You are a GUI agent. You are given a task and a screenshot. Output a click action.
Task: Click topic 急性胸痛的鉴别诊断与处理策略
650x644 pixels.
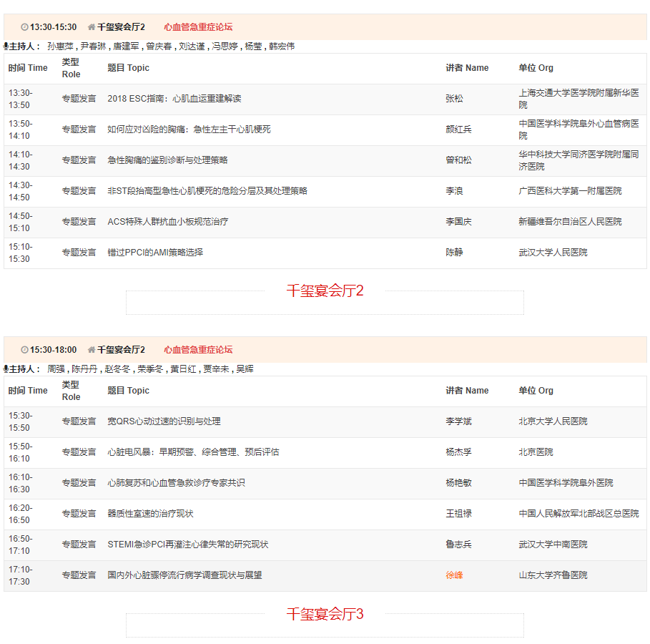(167, 160)
